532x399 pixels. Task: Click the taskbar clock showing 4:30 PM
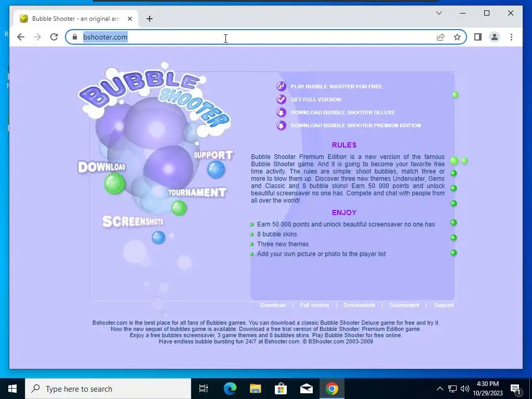pos(487,389)
